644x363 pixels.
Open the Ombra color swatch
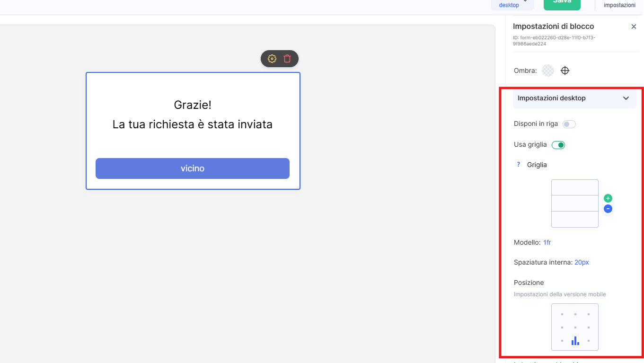(x=548, y=71)
